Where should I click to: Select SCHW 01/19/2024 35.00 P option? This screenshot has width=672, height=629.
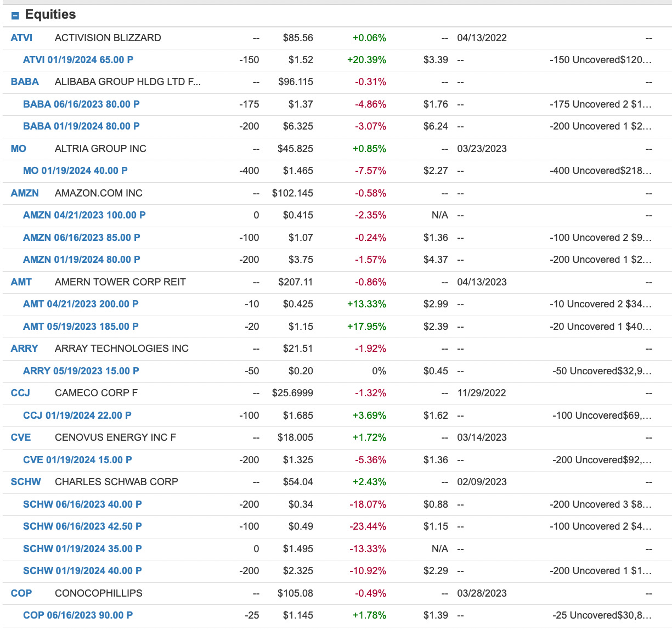tap(82, 549)
